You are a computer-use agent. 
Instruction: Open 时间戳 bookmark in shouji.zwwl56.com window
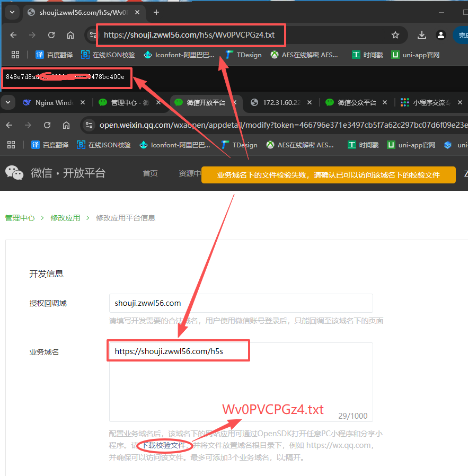click(367, 55)
